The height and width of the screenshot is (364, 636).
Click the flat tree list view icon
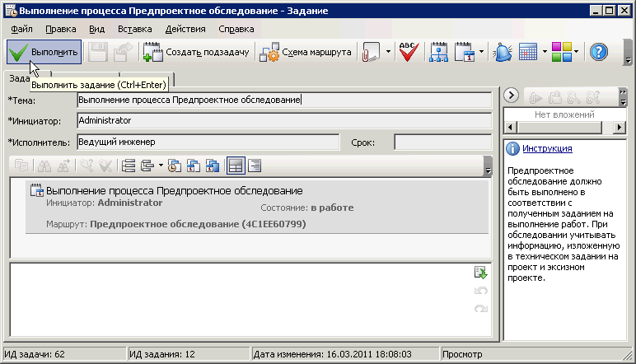129,166
